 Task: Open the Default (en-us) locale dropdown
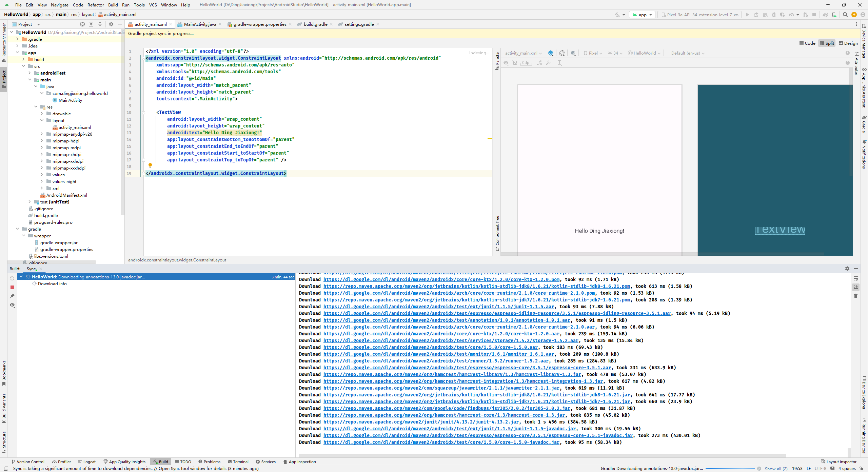pyautogui.click(x=688, y=53)
